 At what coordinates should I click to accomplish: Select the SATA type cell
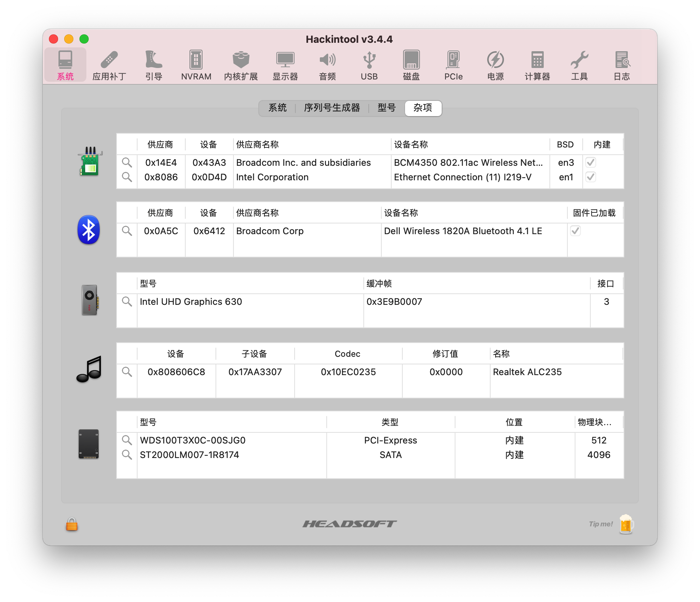coord(391,455)
